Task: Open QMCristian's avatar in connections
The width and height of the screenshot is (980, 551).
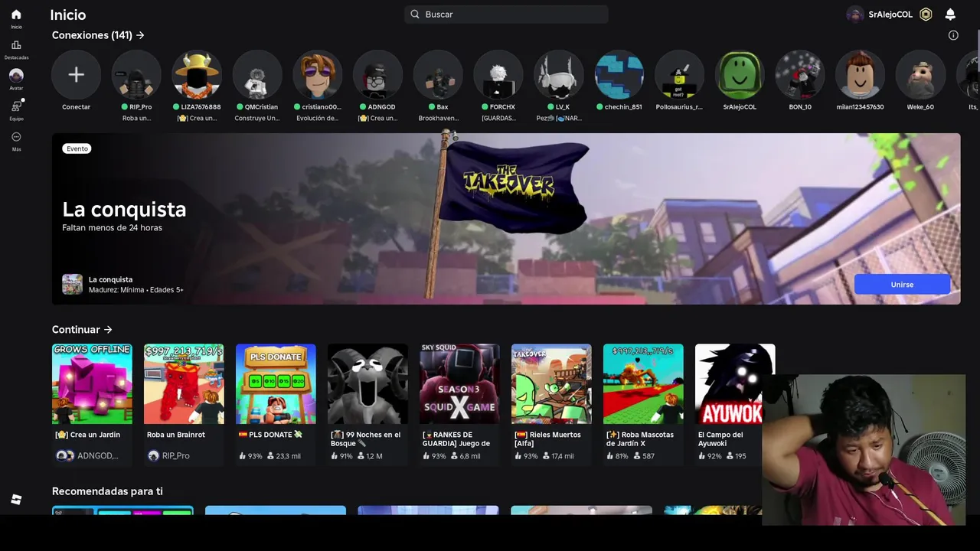Action: 257,74
